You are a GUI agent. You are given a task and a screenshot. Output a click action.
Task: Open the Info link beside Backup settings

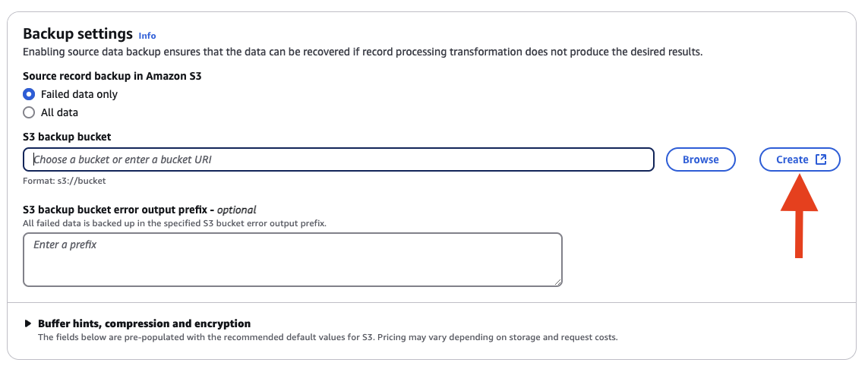click(x=147, y=36)
